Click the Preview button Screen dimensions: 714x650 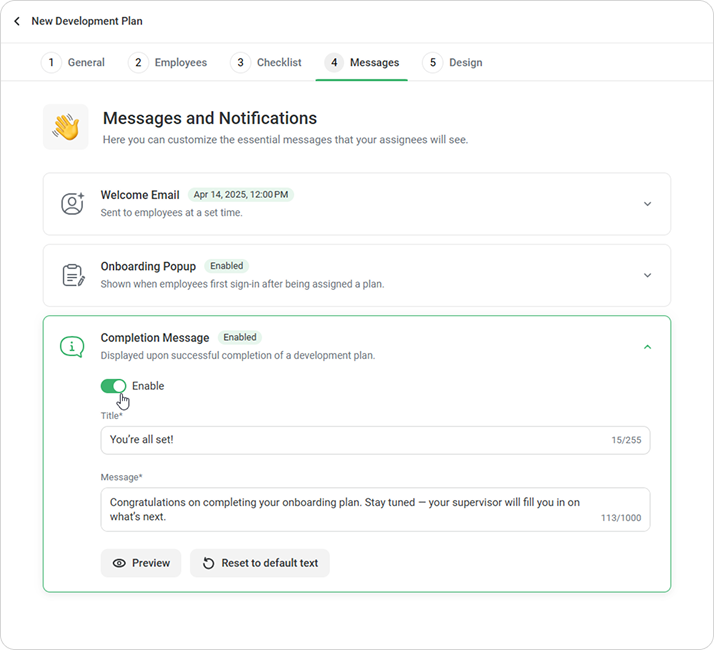coord(141,563)
